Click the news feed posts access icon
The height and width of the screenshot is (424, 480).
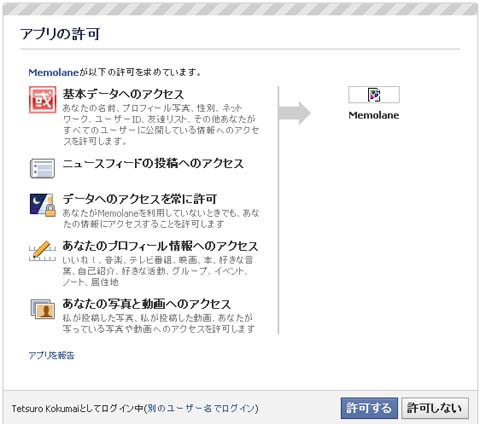(42, 168)
